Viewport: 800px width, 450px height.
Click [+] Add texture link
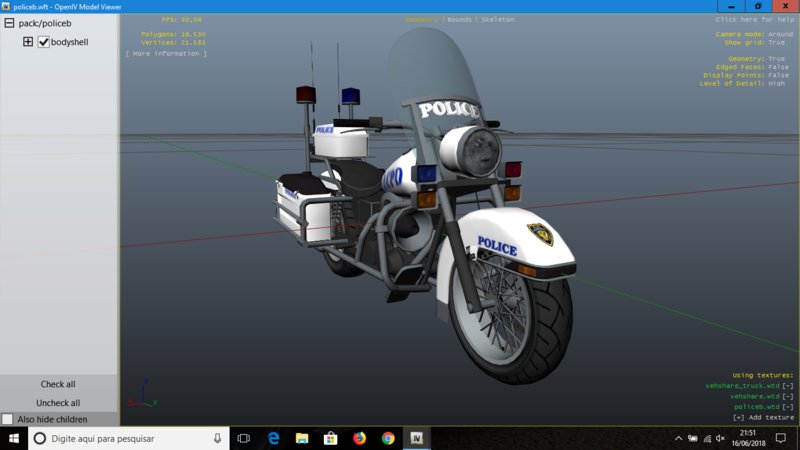tap(763, 417)
